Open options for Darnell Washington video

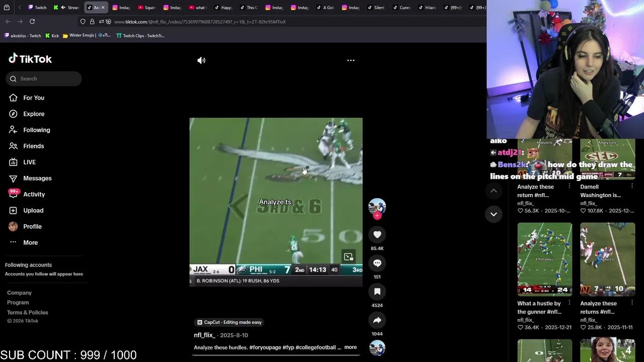(x=632, y=187)
